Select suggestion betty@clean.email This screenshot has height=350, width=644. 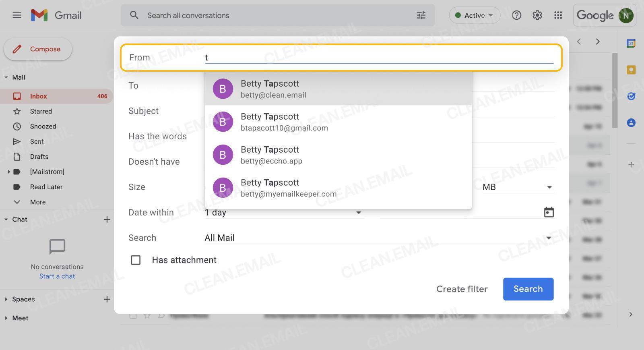pos(339,89)
